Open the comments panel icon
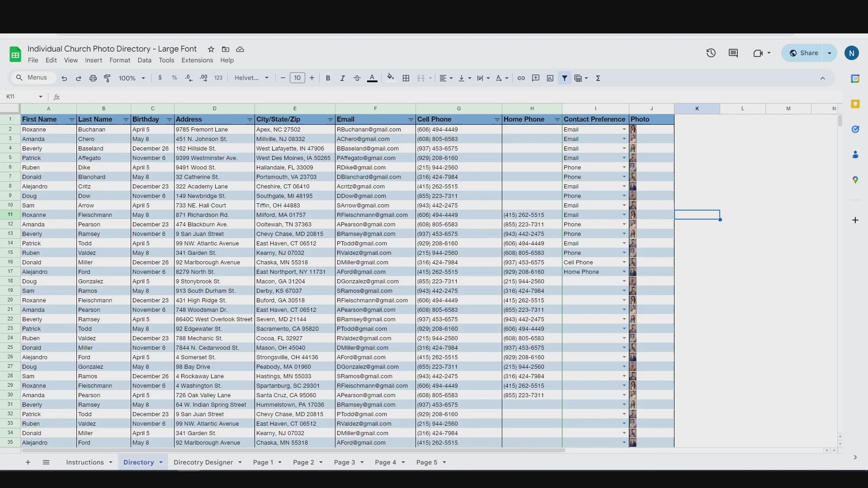The image size is (868, 488). pyautogui.click(x=733, y=53)
